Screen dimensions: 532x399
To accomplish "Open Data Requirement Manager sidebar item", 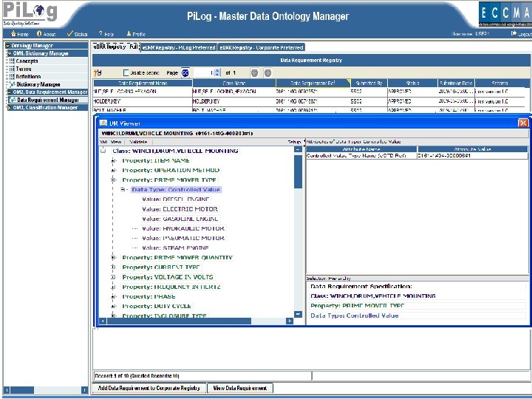I will [x=48, y=100].
